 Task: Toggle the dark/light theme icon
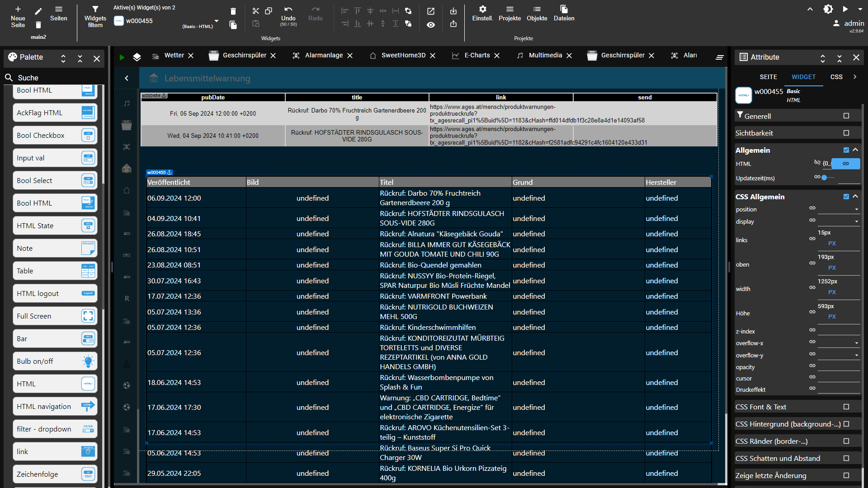pos(828,9)
